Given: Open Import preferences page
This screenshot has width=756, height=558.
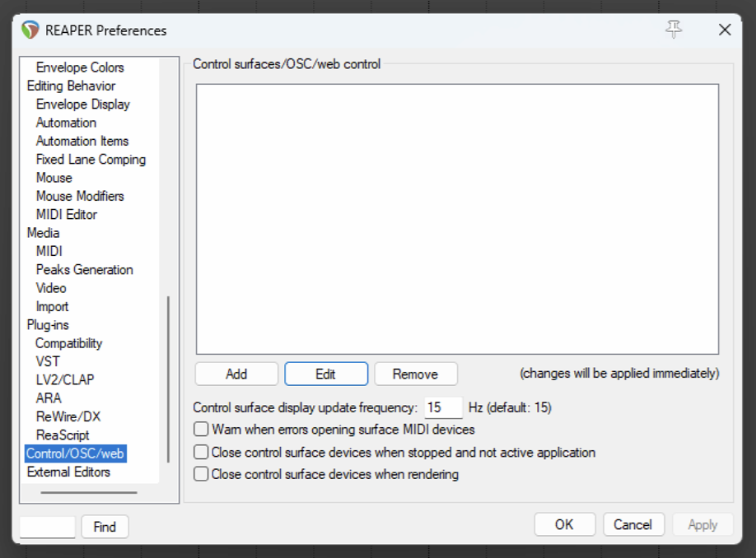Looking at the screenshot, I should pos(52,306).
